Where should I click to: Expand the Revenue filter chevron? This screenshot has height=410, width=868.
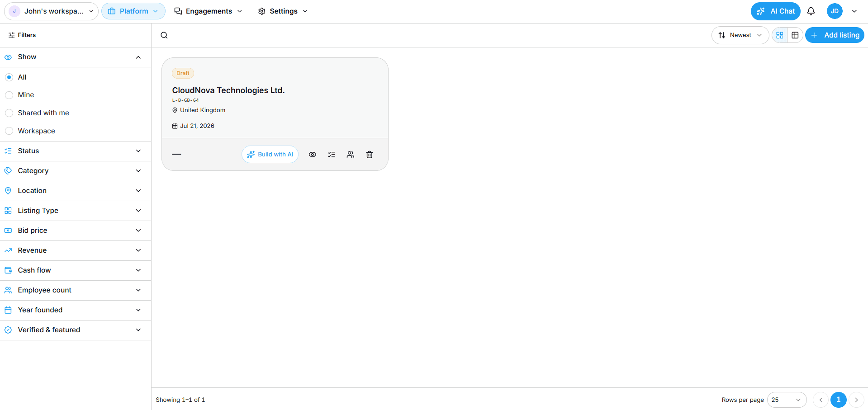pos(138,250)
